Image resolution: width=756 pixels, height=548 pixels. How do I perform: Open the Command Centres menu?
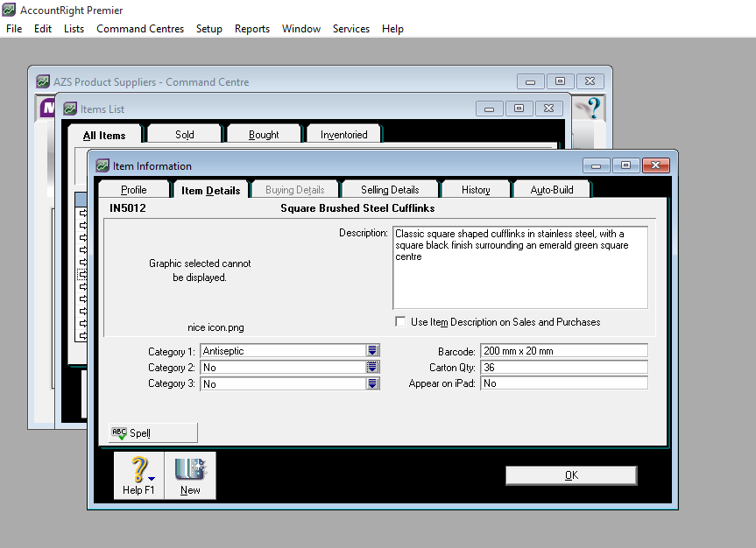pyautogui.click(x=140, y=29)
